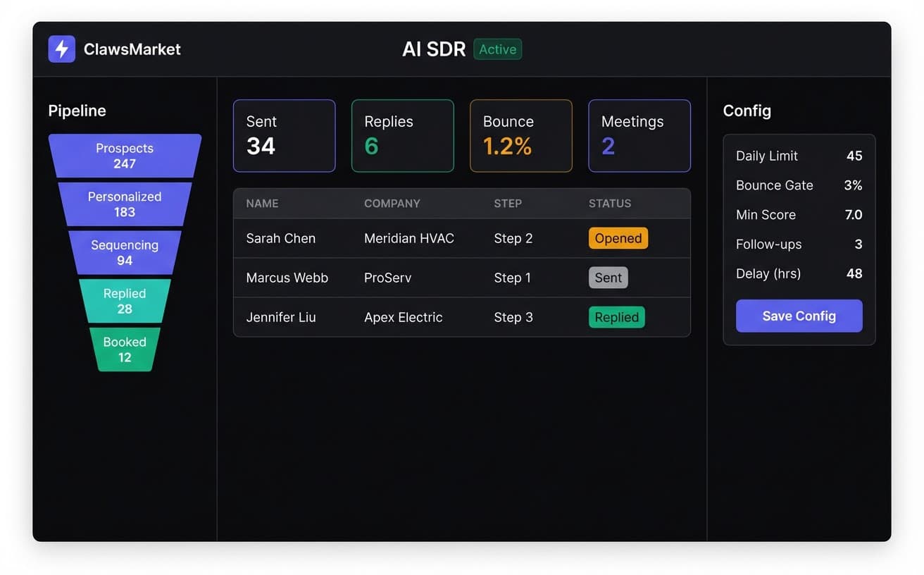Screen dimensions: 924x575
Task: Click the ClawsMarket lightning bolt logo
Action: click(x=61, y=49)
